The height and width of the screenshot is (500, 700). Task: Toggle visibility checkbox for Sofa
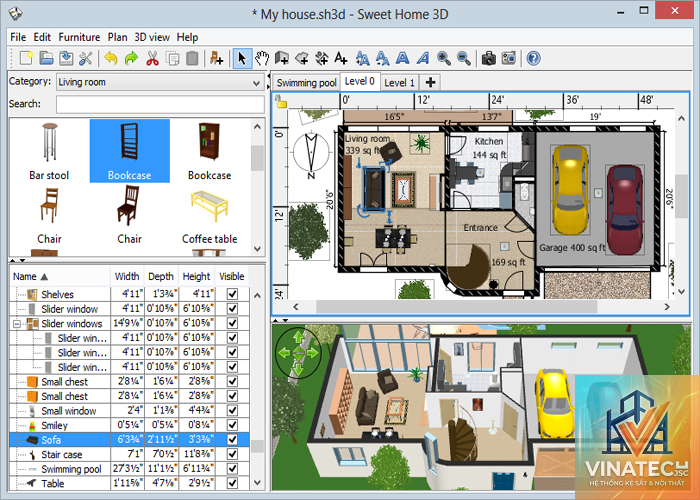pos(232,440)
